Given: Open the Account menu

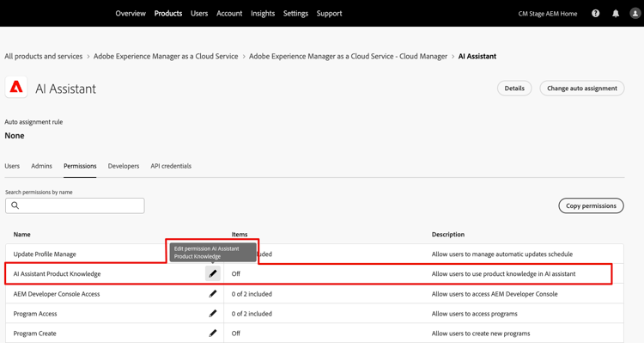Looking at the screenshot, I should 229,14.
